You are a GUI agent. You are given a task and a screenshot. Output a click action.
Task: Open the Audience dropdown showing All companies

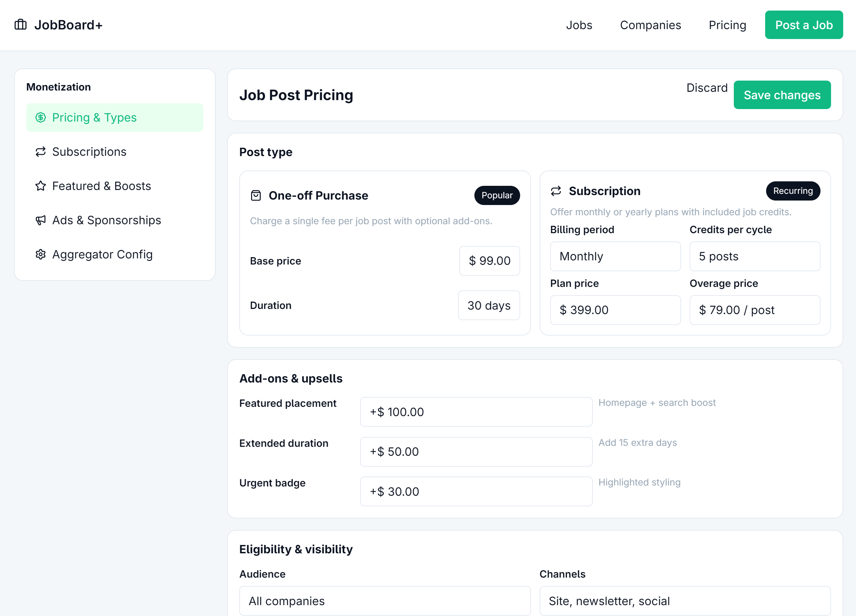384,601
